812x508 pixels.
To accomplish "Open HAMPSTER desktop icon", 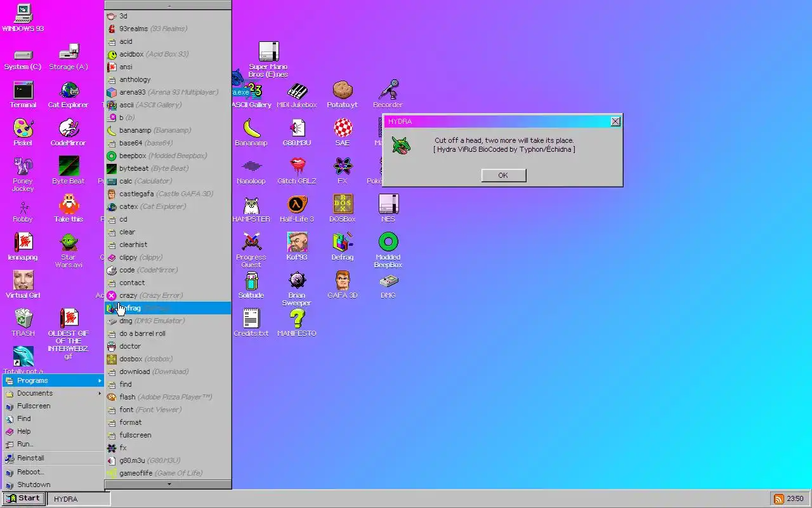I will (x=251, y=209).
